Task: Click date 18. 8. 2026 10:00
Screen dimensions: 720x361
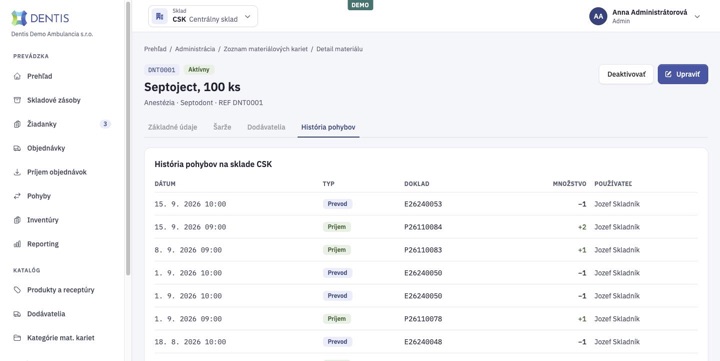Action: tap(190, 342)
